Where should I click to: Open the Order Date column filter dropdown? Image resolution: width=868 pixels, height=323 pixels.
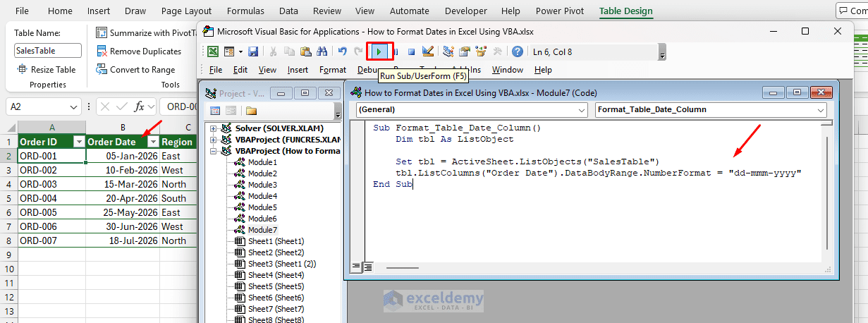[x=152, y=142]
